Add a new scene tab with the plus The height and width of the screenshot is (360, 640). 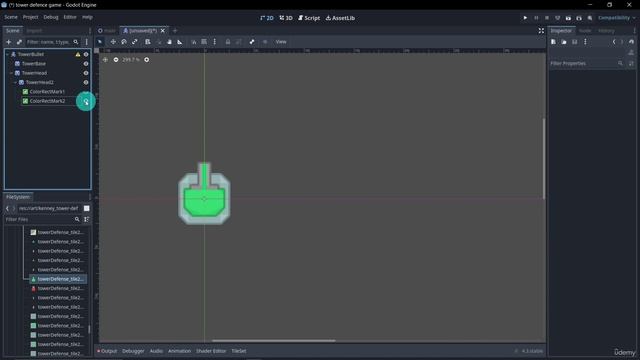175,31
